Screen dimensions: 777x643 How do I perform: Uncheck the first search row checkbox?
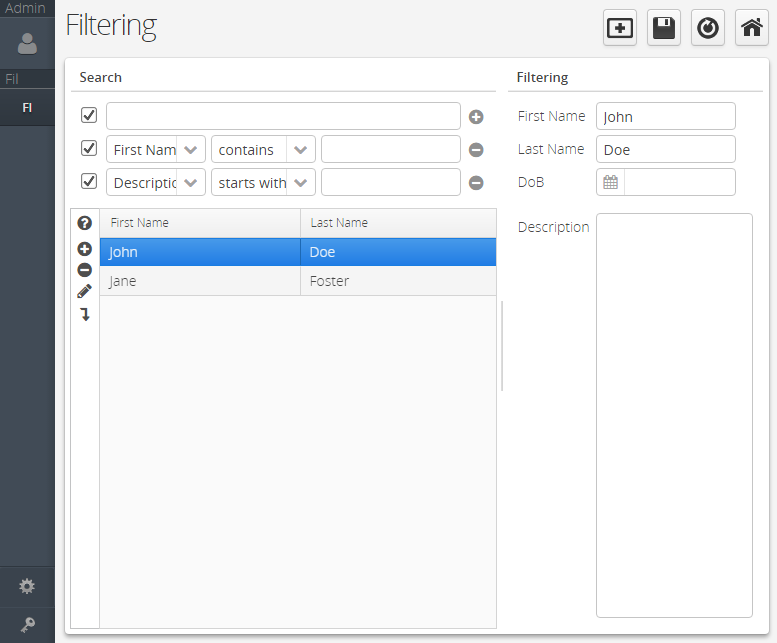pos(89,115)
